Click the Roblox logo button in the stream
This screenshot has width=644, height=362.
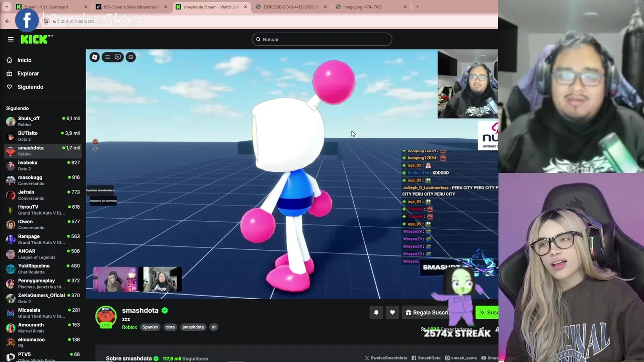pos(95,57)
